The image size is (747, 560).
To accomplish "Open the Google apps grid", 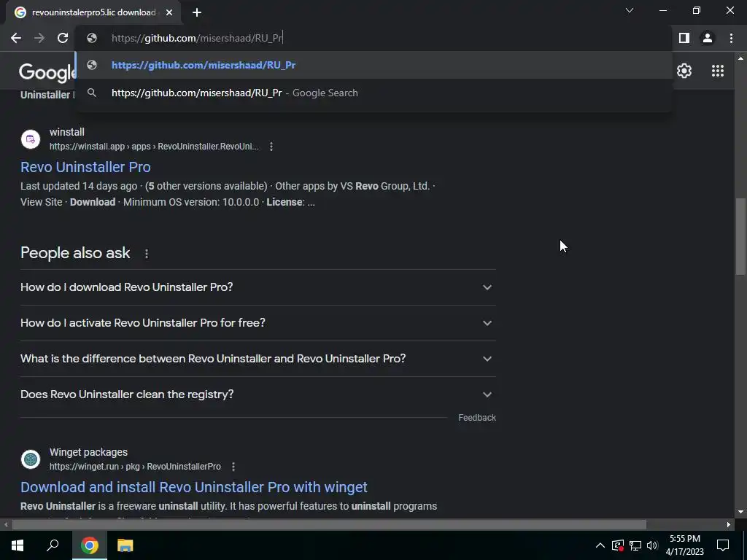I will tap(718, 71).
